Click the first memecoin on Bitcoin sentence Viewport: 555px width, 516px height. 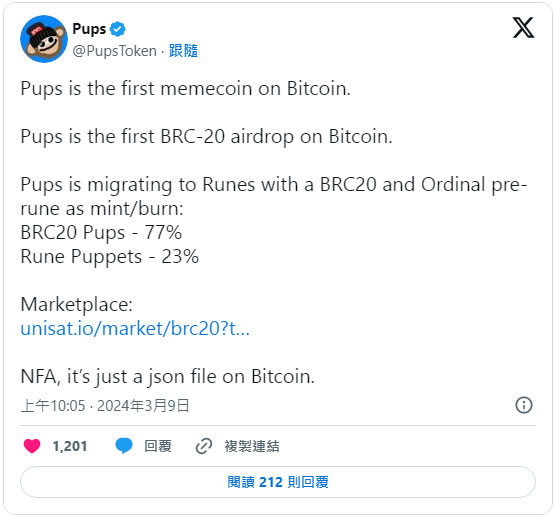tap(185, 88)
